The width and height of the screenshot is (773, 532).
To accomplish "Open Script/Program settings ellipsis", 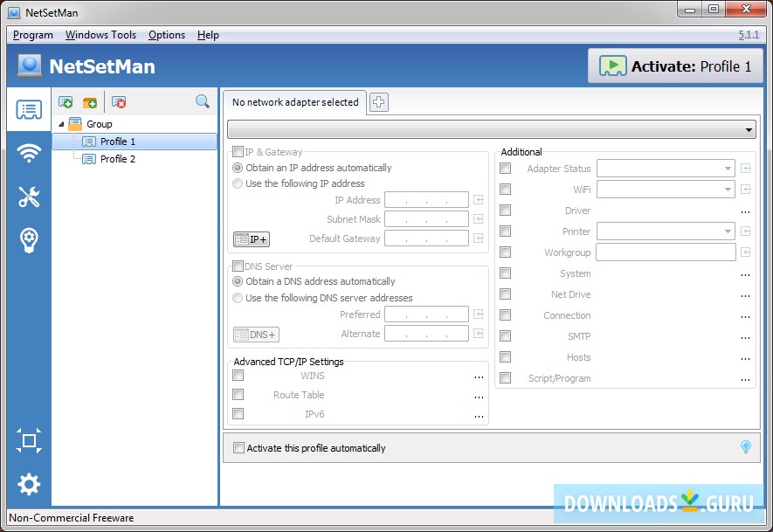I will 745,378.
